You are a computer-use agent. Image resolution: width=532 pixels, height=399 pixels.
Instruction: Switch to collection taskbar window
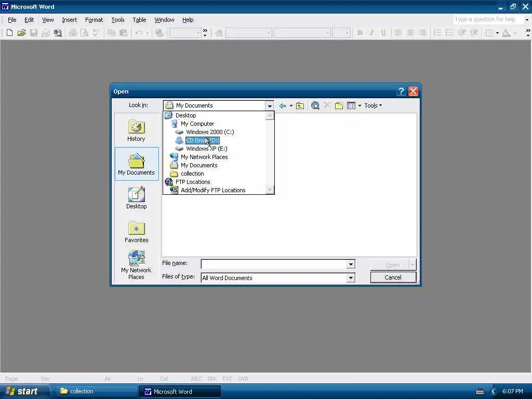[x=97, y=391]
